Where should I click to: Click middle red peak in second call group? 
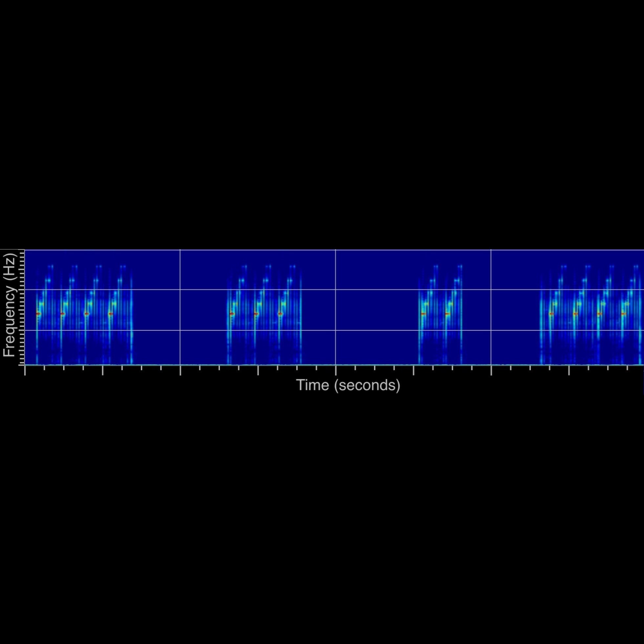(x=256, y=314)
